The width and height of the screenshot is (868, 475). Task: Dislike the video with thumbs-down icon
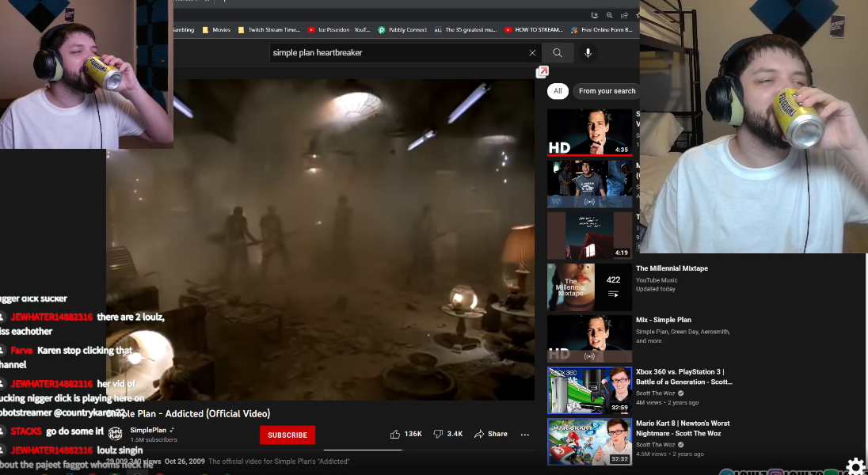438,434
